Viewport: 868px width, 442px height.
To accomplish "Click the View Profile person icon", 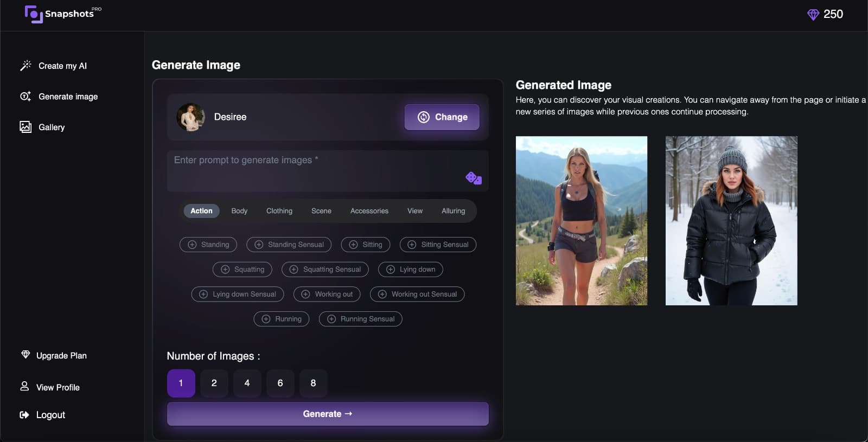I will pos(24,386).
